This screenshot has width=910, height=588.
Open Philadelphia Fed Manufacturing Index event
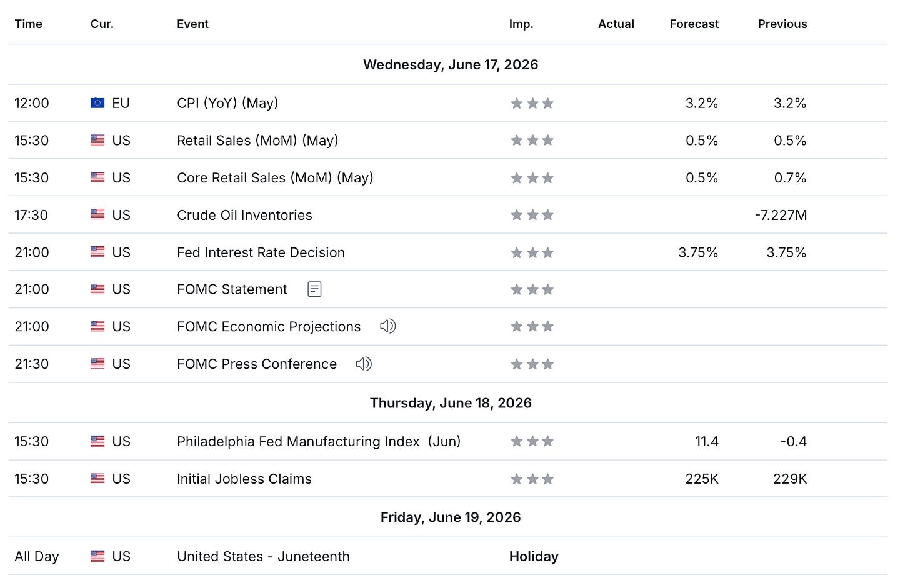click(x=319, y=441)
